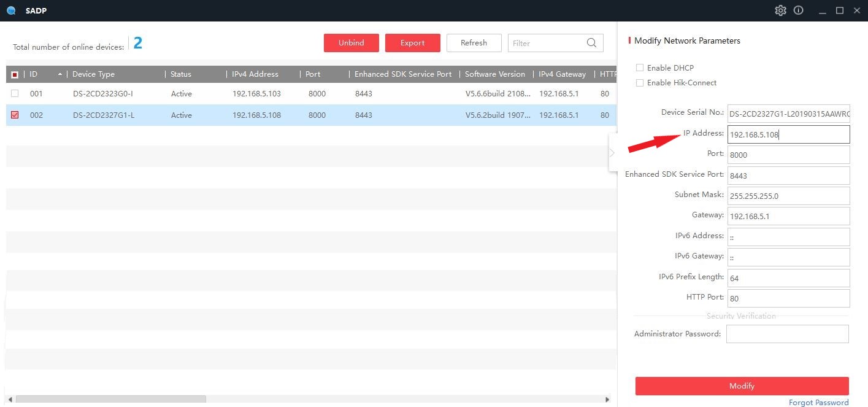Viewport: 868px width, 407px height.
Task: Click the IPv4 Address column header
Action: [255, 74]
